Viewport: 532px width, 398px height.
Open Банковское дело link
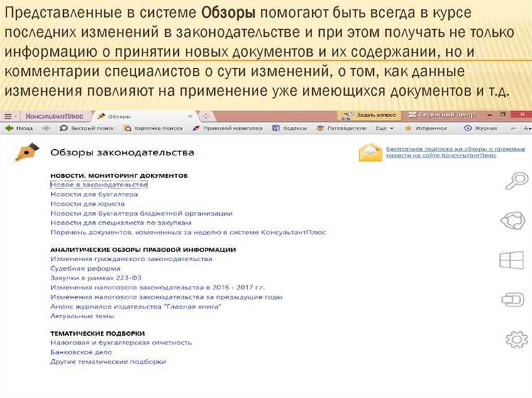tap(82, 352)
